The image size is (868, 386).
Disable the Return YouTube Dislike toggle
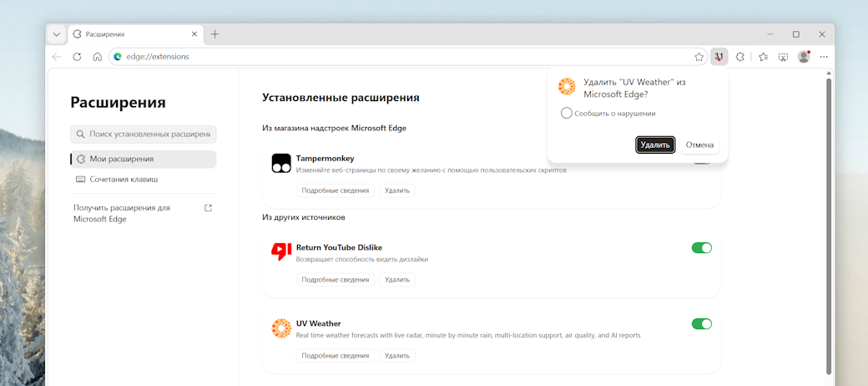click(x=701, y=247)
